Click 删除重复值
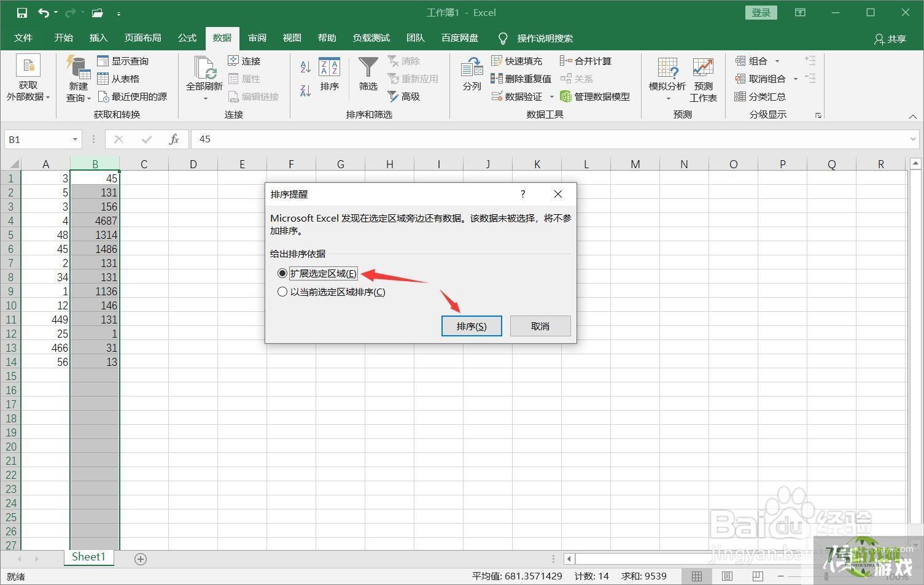This screenshot has height=585, width=924. tap(521, 79)
